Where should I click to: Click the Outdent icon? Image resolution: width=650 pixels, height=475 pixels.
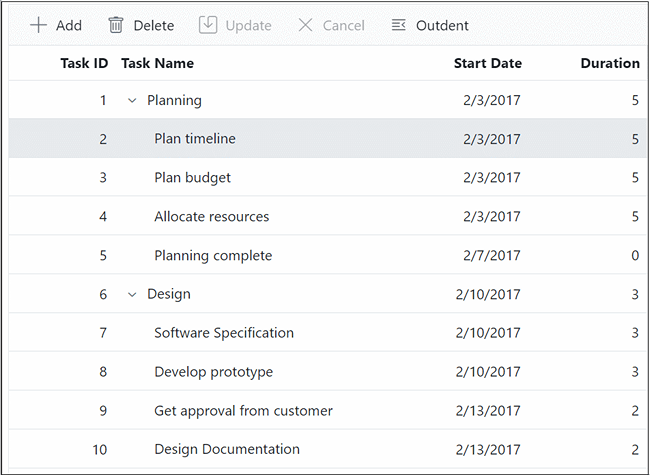(x=399, y=25)
